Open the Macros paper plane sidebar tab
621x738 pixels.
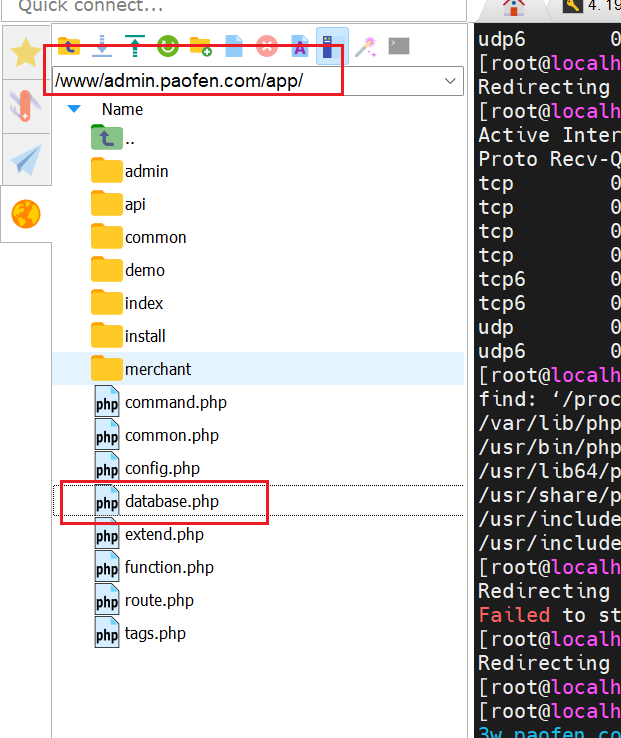[x=25, y=160]
